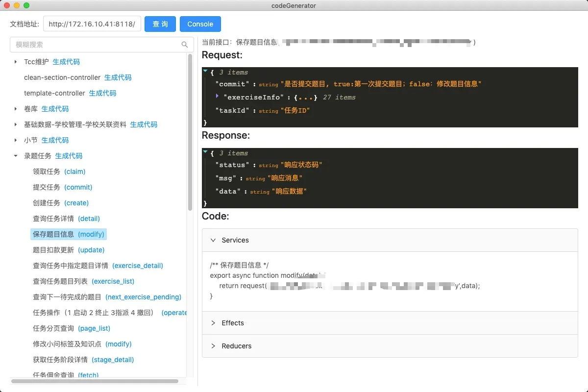The width and height of the screenshot is (588, 392).
Task: Click 生成代码 link next to template-controller
Action: [x=103, y=93]
